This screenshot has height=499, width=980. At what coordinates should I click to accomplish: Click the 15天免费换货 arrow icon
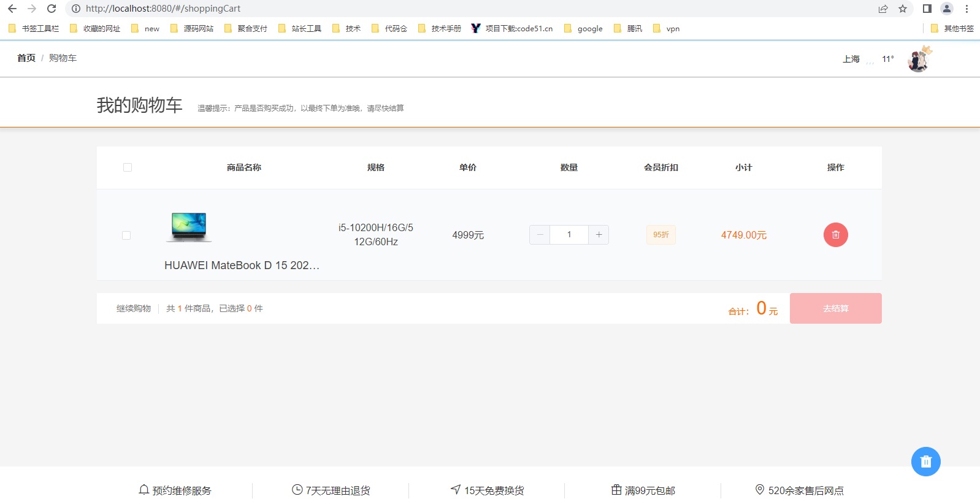(x=456, y=490)
